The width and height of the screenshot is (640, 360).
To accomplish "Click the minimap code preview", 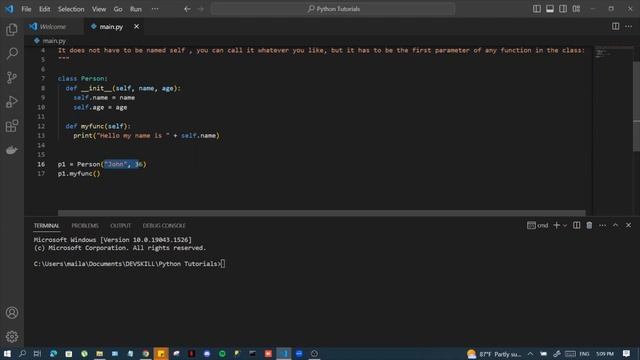I will (604, 52).
